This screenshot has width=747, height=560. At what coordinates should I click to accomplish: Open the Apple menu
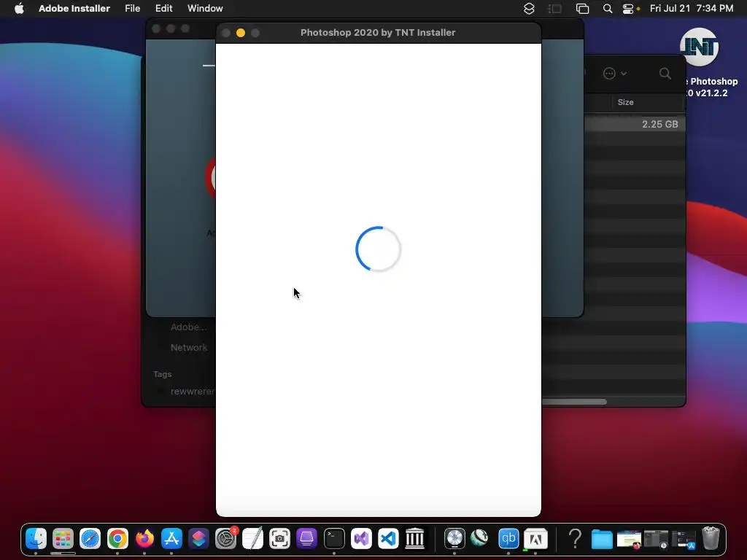point(19,8)
